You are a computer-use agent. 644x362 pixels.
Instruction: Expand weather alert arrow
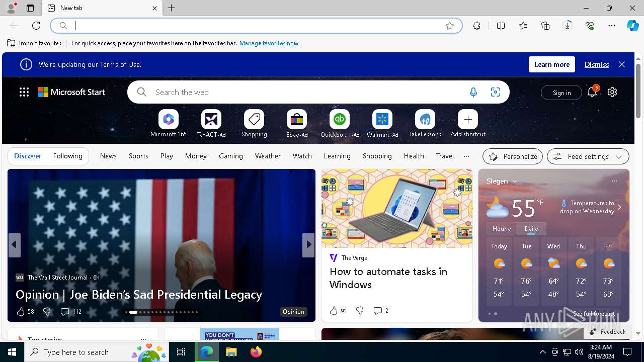coord(619,207)
